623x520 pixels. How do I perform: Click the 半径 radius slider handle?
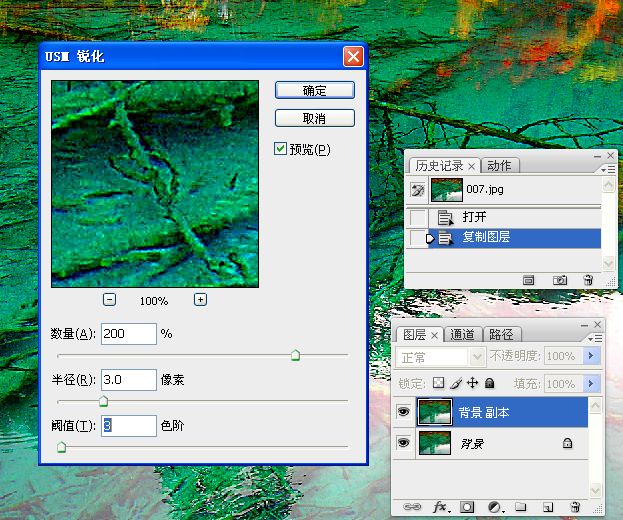point(103,401)
